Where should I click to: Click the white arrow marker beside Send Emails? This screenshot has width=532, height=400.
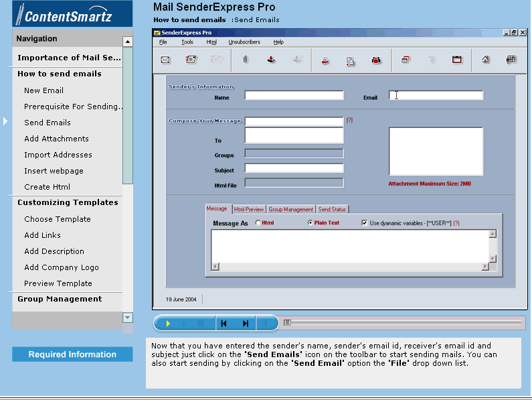[5, 121]
